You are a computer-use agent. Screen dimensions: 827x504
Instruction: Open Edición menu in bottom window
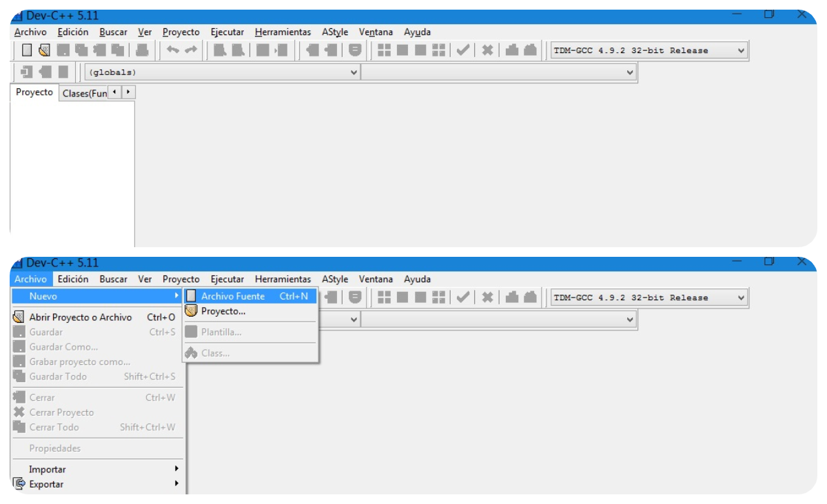tap(73, 279)
